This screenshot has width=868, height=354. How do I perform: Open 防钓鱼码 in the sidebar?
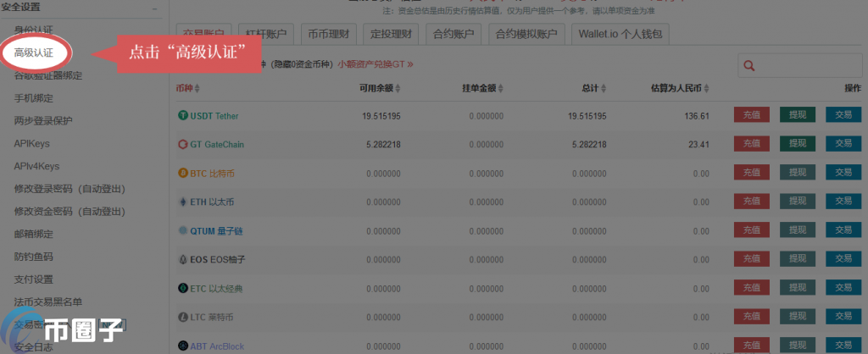pyautogui.click(x=34, y=257)
